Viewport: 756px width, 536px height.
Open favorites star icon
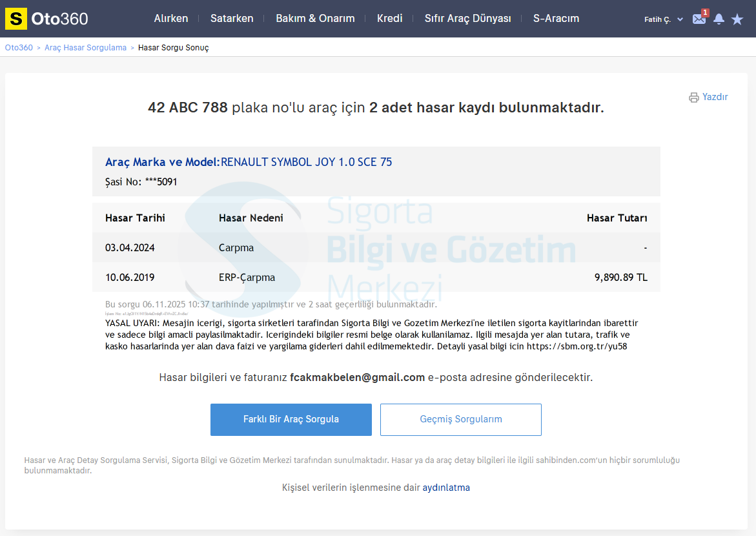point(737,19)
